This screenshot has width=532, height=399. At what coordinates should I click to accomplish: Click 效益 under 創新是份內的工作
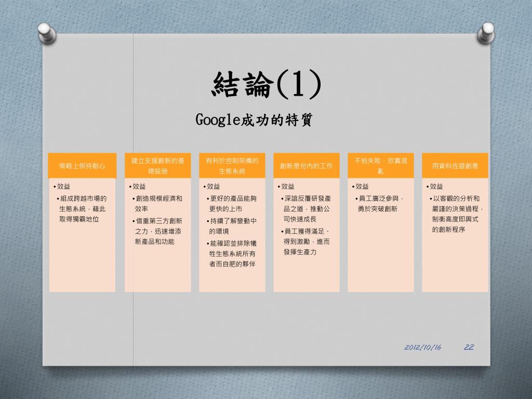tap(286, 187)
